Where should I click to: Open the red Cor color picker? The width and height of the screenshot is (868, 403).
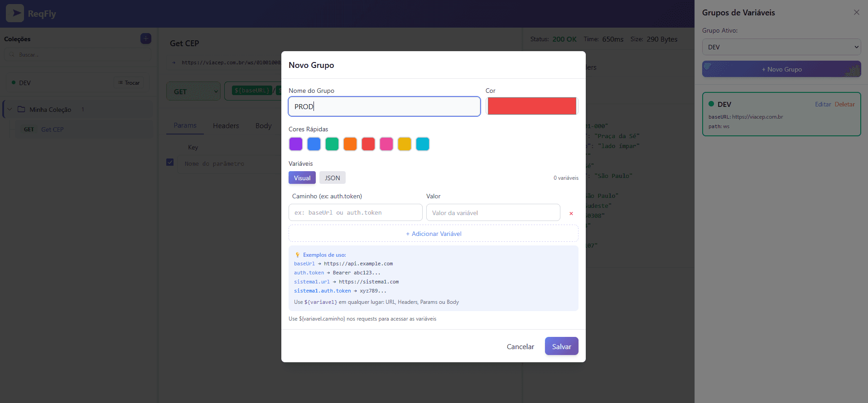coord(532,106)
